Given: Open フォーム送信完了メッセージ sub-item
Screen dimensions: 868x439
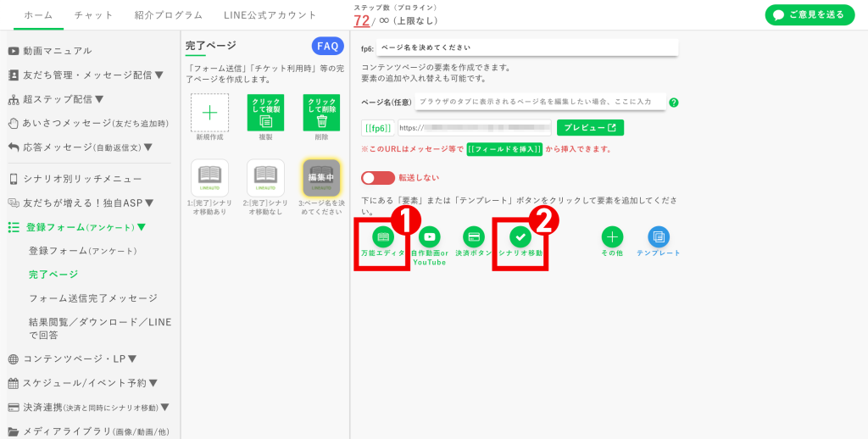Looking at the screenshot, I should tap(93, 298).
